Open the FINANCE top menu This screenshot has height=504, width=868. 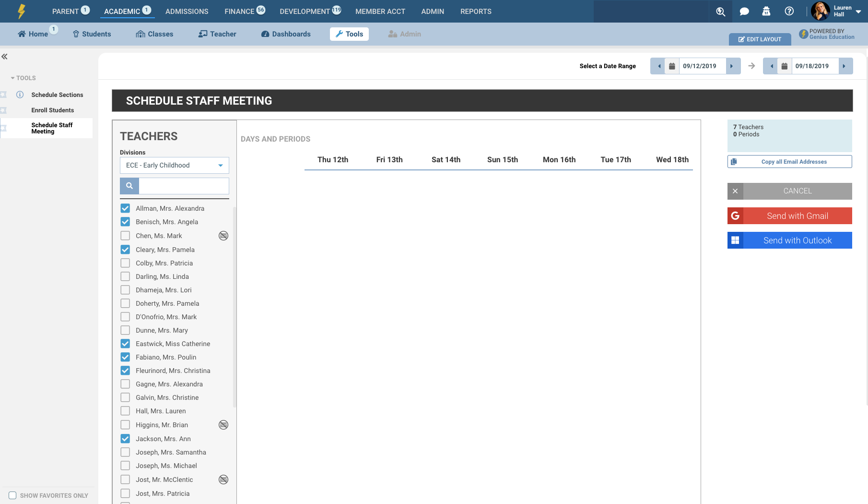239,12
